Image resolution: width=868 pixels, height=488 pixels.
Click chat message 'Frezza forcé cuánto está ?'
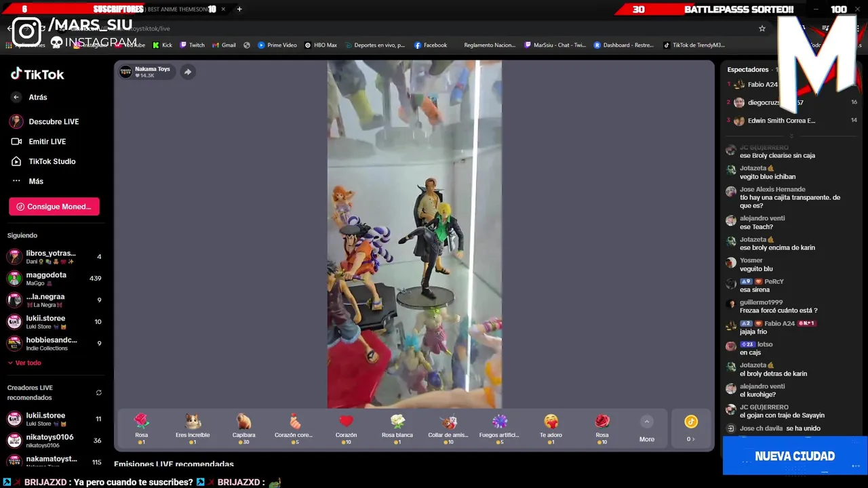778,310
